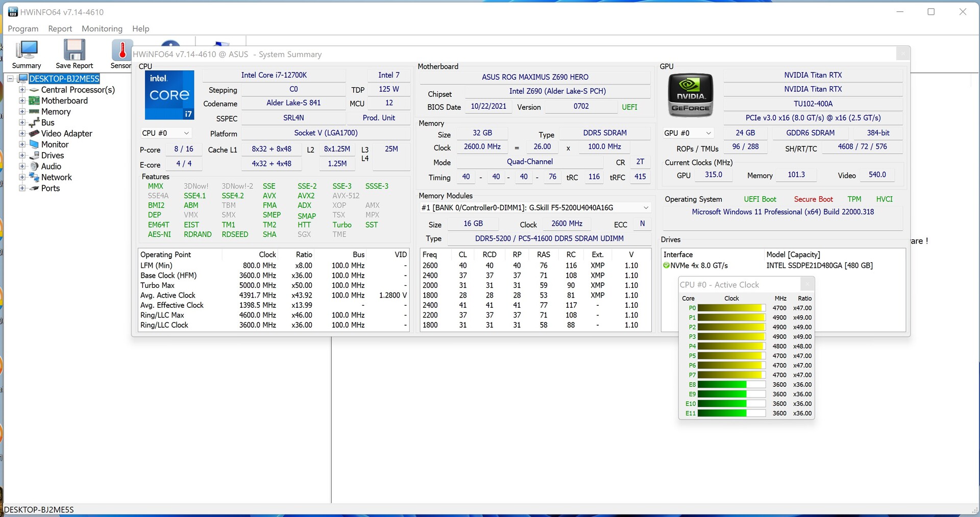The image size is (980, 517).
Task: Click the UEFI Boot status label
Action: pyautogui.click(x=759, y=199)
